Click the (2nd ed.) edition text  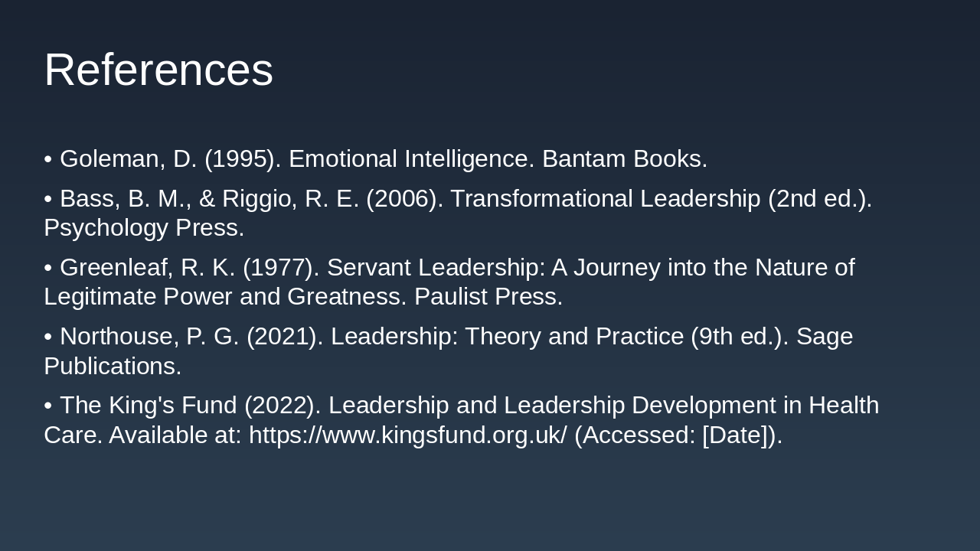[819, 199]
